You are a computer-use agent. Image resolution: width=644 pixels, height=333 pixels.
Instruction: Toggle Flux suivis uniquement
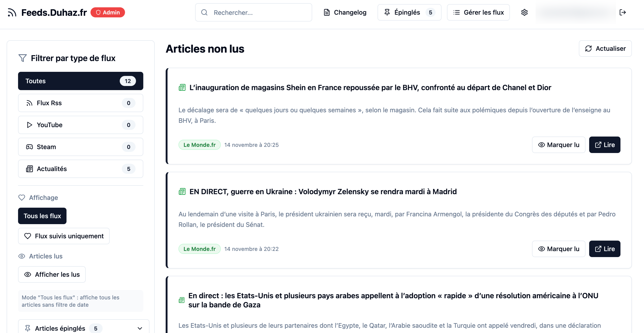coord(64,236)
